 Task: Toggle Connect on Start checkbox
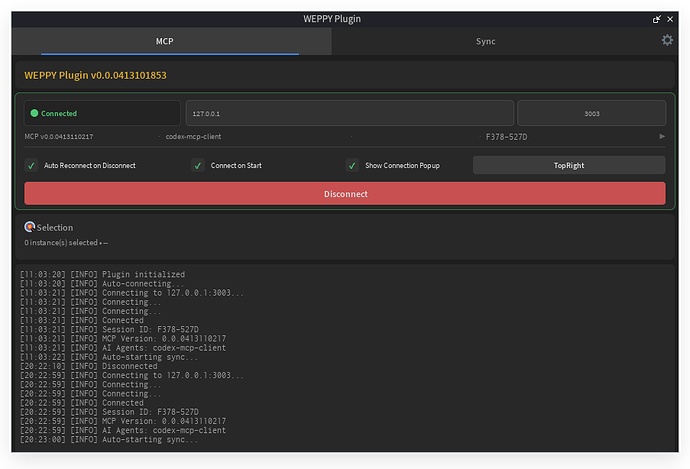pyautogui.click(x=198, y=165)
